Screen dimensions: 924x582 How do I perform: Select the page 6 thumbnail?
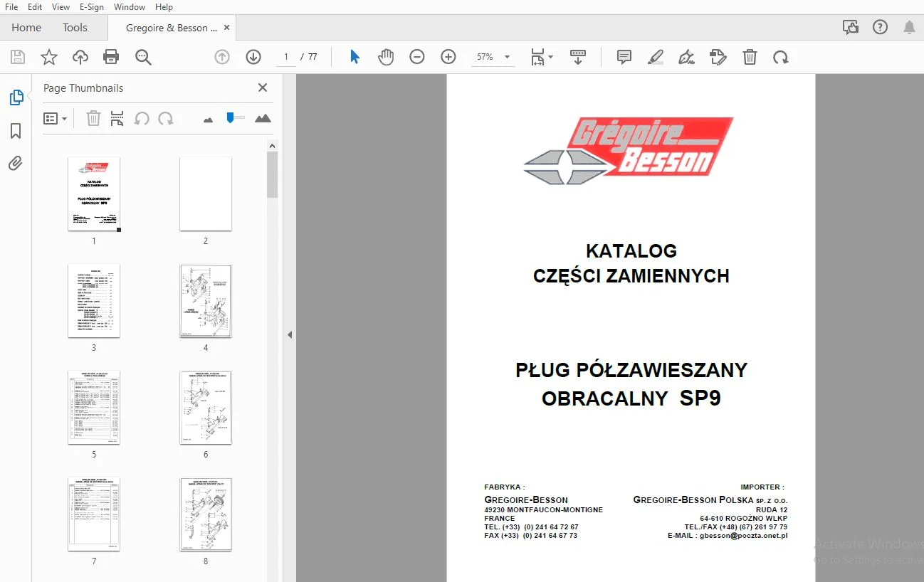[206, 408]
